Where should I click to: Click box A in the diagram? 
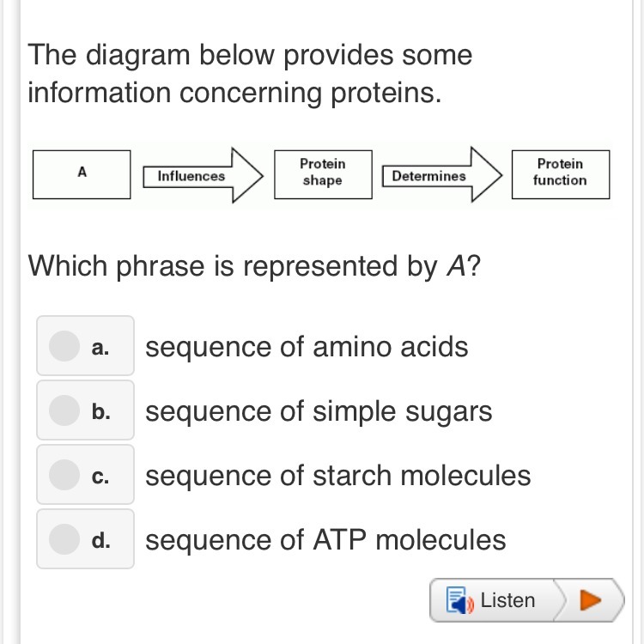pyautogui.click(x=82, y=173)
